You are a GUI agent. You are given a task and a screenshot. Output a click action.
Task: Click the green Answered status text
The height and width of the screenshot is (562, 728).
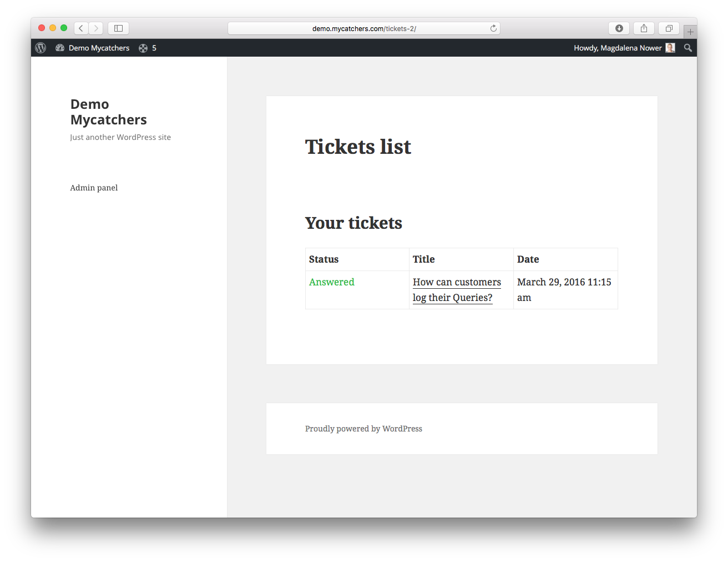click(x=331, y=282)
